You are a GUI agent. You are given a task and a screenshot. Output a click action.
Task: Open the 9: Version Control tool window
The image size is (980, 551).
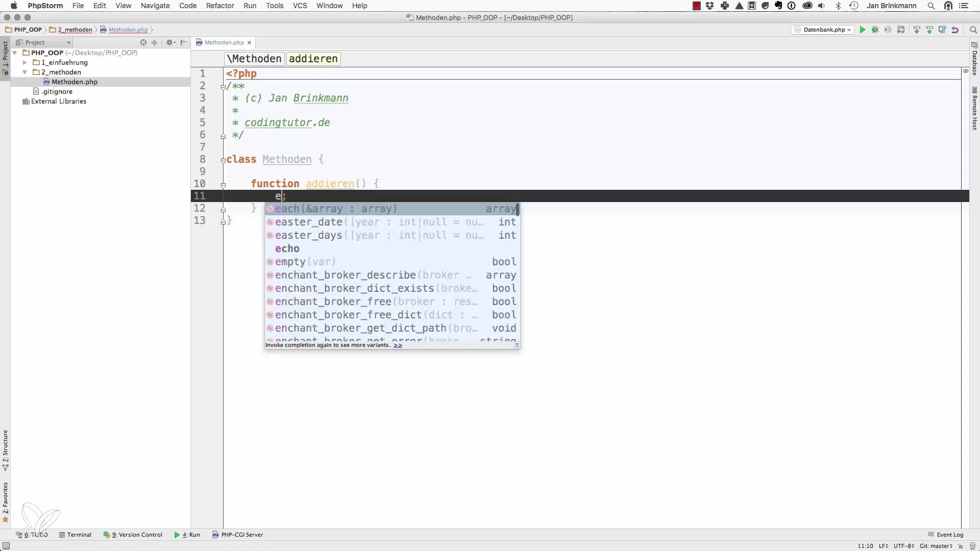click(133, 535)
